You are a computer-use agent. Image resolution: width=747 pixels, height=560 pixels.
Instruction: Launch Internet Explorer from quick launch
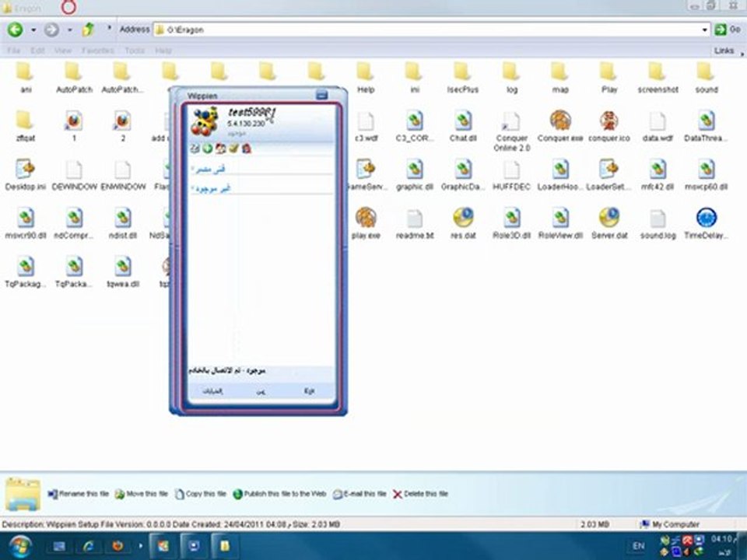[88, 546]
